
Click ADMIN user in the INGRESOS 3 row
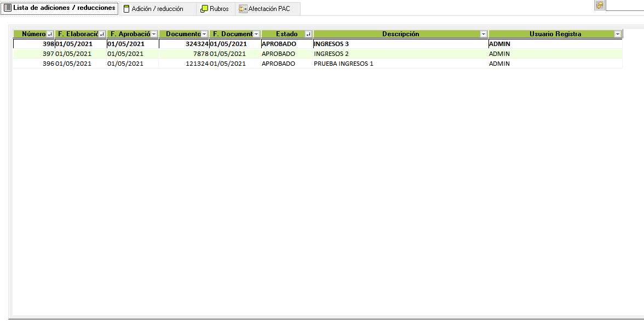pos(555,44)
